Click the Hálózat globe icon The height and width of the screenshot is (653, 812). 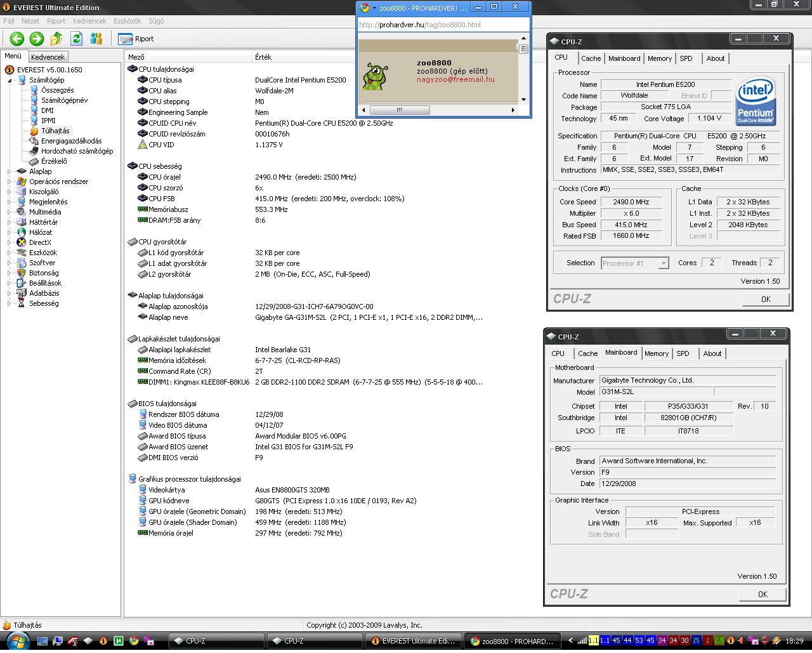22,232
